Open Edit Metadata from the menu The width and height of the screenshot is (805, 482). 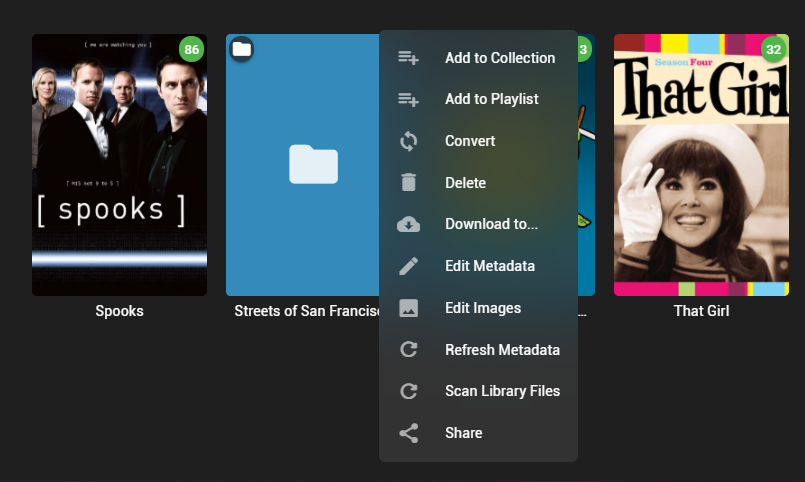point(478,266)
